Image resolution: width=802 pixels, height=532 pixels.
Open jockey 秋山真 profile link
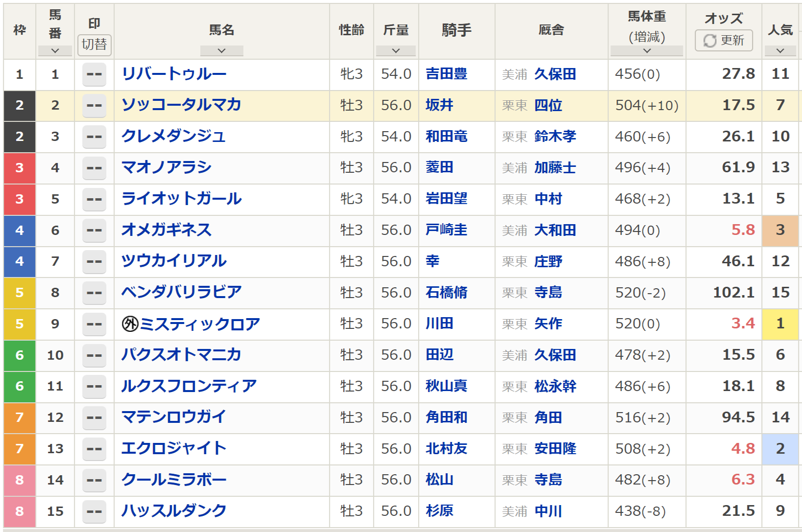click(447, 386)
